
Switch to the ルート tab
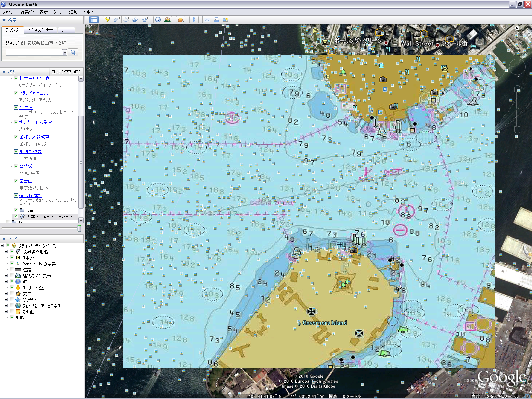click(x=66, y=30)
